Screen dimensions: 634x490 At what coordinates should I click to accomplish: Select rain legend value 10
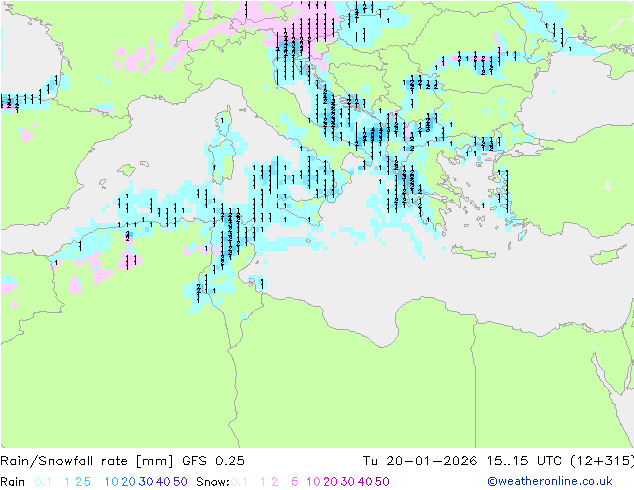[111, 482]
